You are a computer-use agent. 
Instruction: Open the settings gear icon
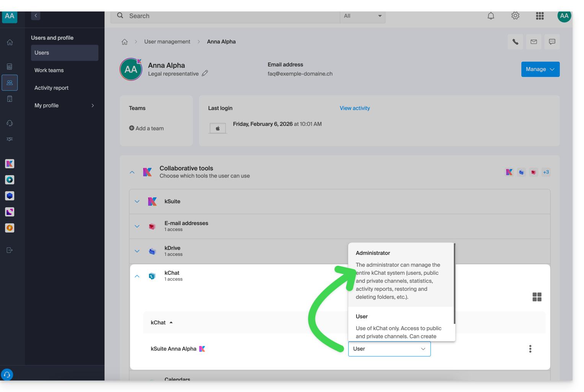[x=515, y=16]
